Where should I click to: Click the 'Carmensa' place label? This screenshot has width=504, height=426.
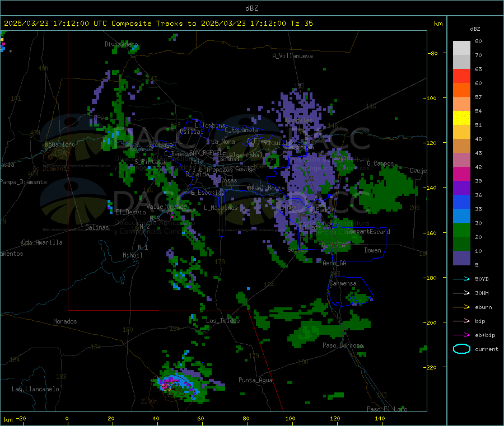pos(343,283)
